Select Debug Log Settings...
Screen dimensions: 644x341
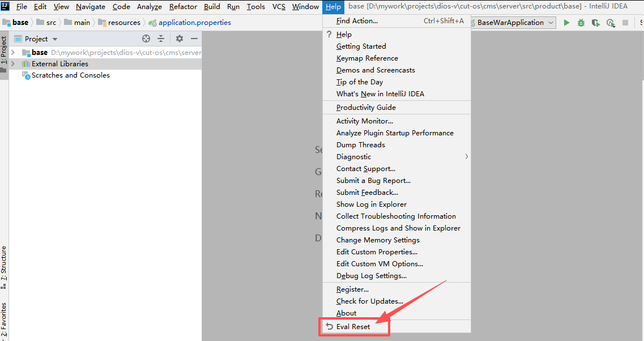[x=396, y=276]
